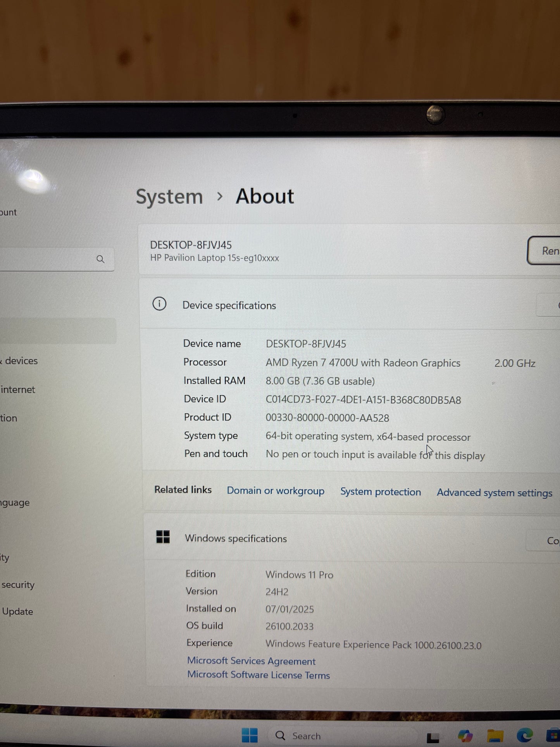Click the Edition label

click(x=200, y=574)
